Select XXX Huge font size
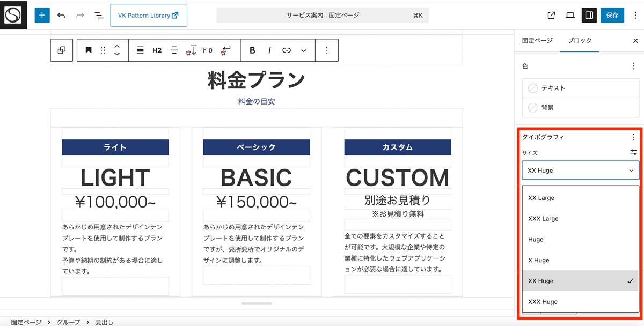 (x=581, y=302)
